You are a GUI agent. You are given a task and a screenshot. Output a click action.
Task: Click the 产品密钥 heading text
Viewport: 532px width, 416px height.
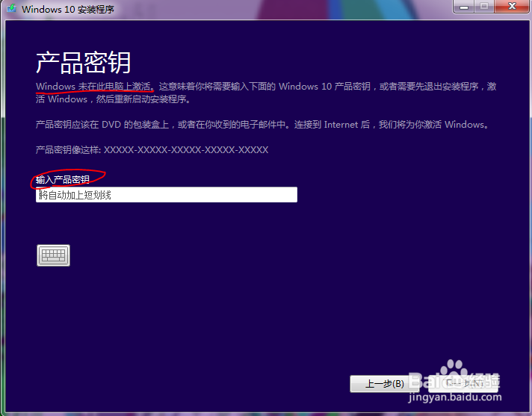(84, 63)
